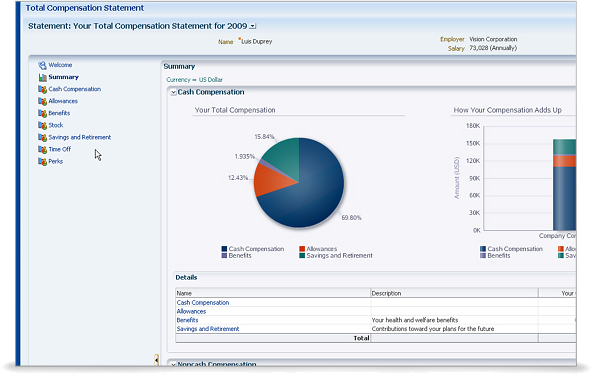Click the Savings and Retirement sidebar icon
Image resolution: width=593 pixels, height=375 pixels.
pyautogui.click(x=42, y=138)
